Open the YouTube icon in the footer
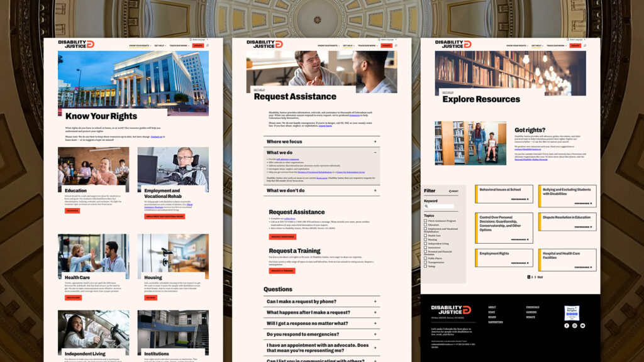Image resolution: width=644 pixels, height=362 pixels. coord(582,326)
